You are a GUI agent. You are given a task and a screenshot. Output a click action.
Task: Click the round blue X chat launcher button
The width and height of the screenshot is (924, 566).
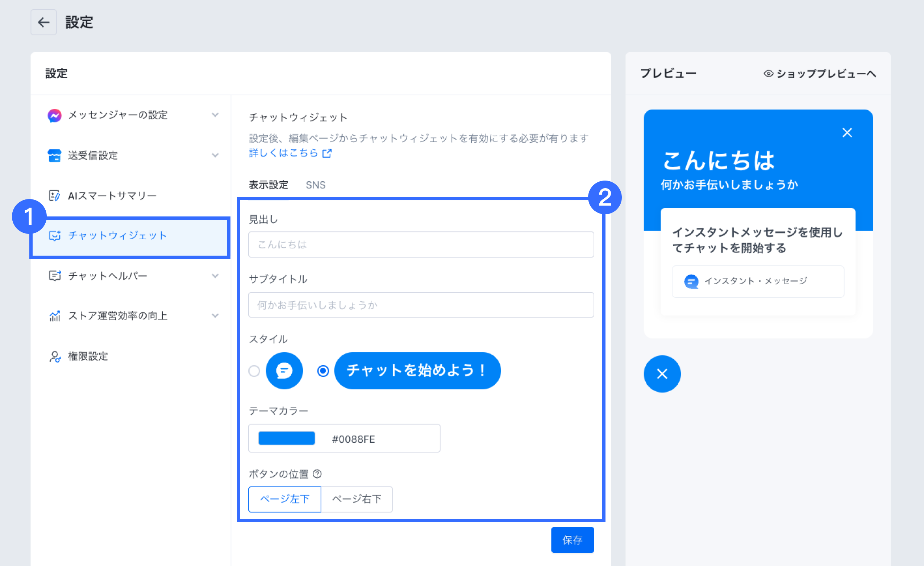662,374
